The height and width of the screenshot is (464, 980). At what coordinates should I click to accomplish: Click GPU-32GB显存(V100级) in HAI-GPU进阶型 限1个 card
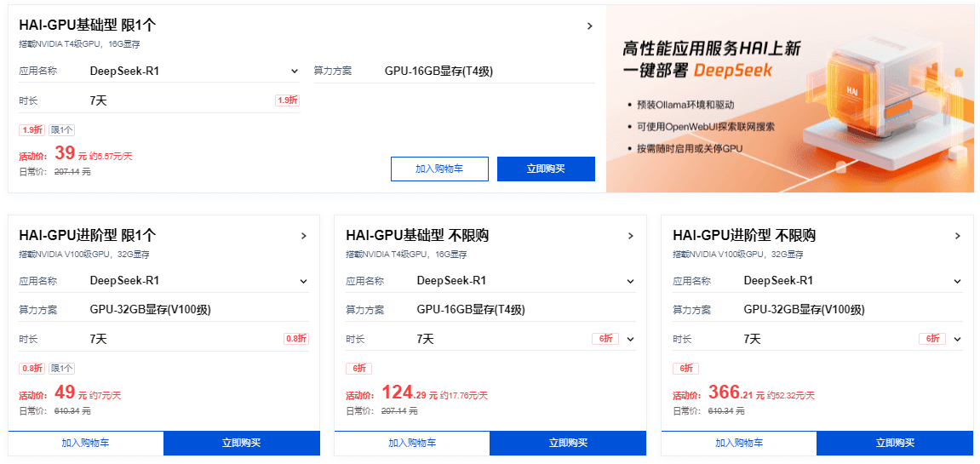148,310
